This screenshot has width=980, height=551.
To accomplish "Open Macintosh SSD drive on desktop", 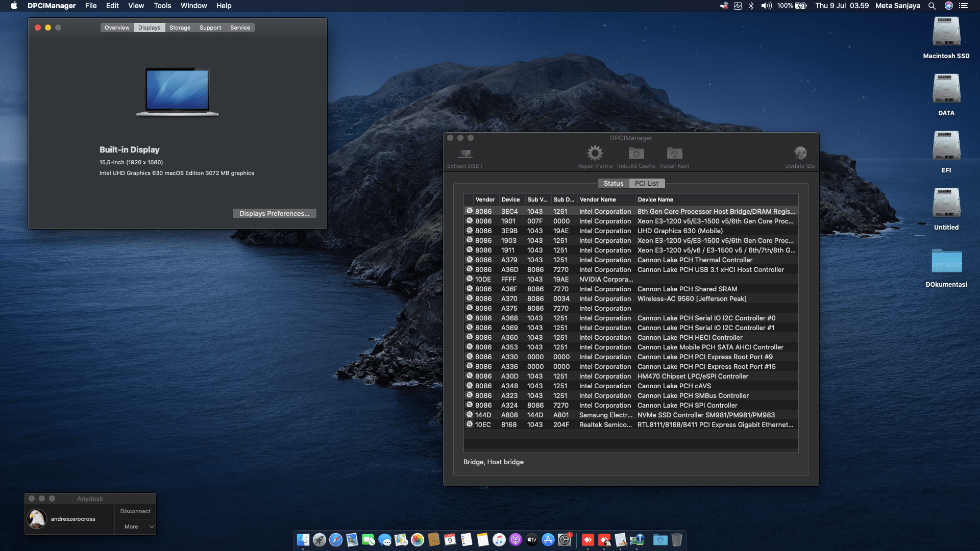I will (946, 32).
